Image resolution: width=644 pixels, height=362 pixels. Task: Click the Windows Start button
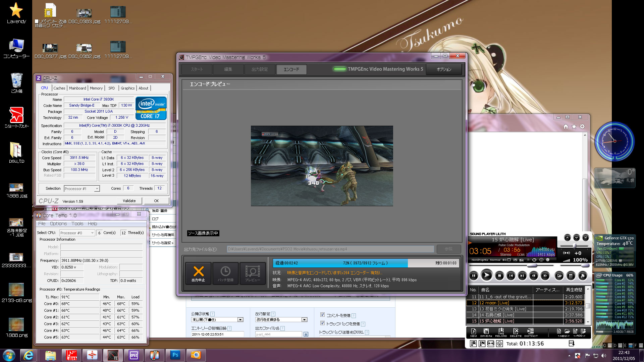tap(9, 355)
